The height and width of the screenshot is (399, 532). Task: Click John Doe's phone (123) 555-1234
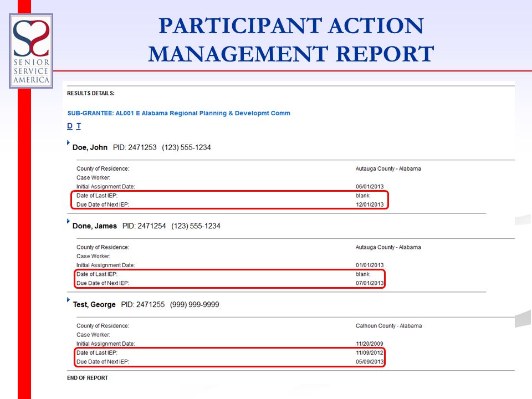[x=186, y=147]
